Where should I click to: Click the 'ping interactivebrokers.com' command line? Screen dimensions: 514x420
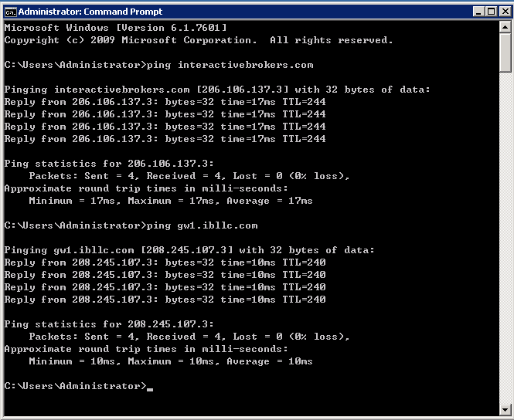click(x=158, y=65)
